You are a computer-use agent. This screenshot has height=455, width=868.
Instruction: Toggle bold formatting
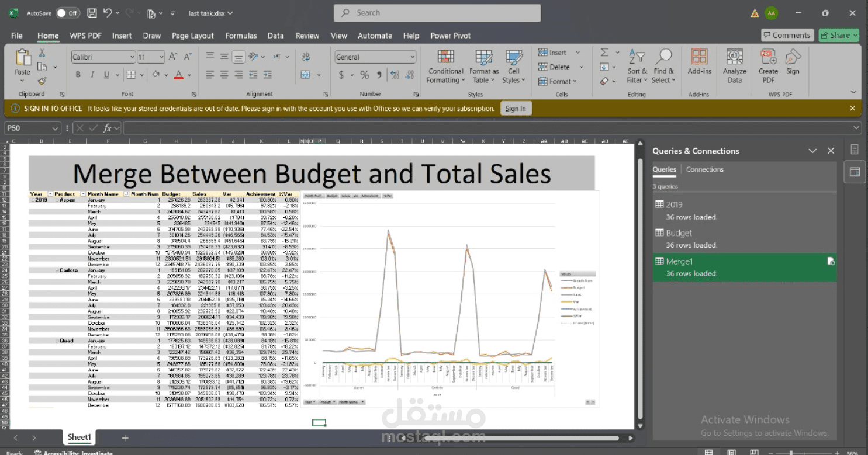(x=78, y=75)
